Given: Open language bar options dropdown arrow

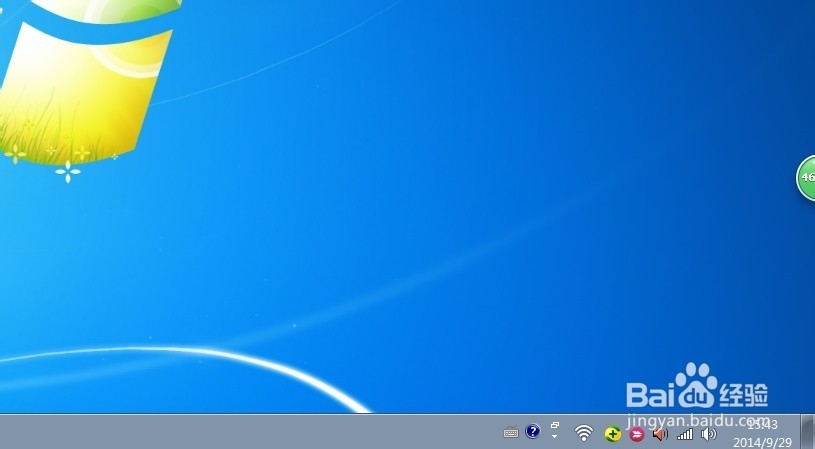Looking at the screenshot, I should click(555, 437).
